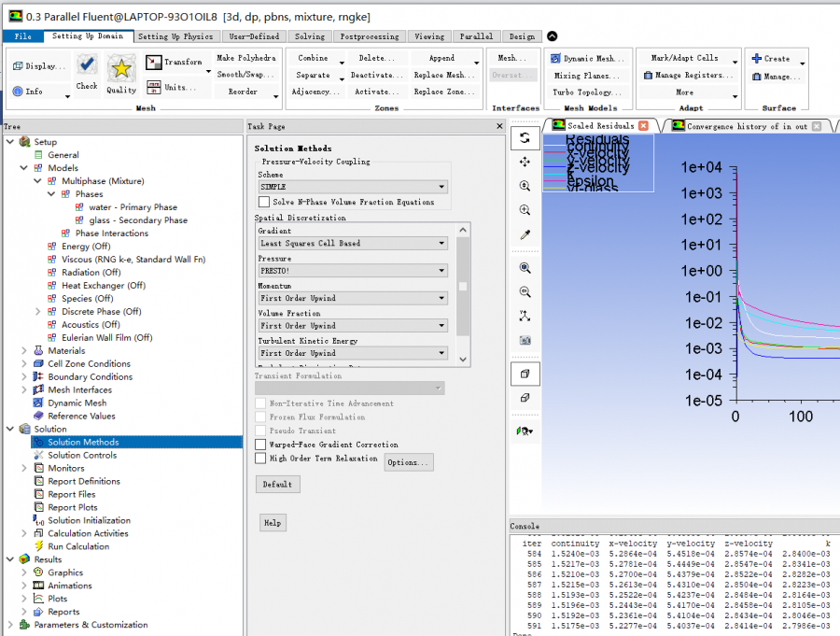Screen dimensions: 840x636
Task: Select the probe eyedropper tool
Action: click(x=525, y=235)
